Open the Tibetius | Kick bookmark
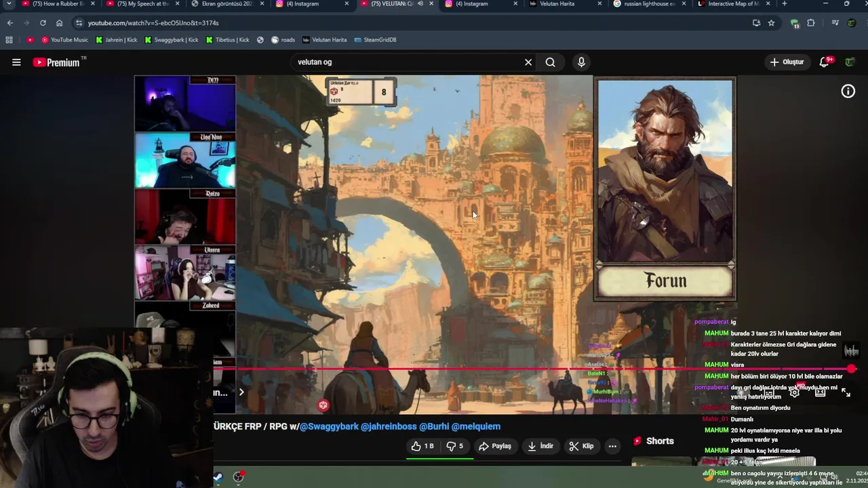 [227, 40]
